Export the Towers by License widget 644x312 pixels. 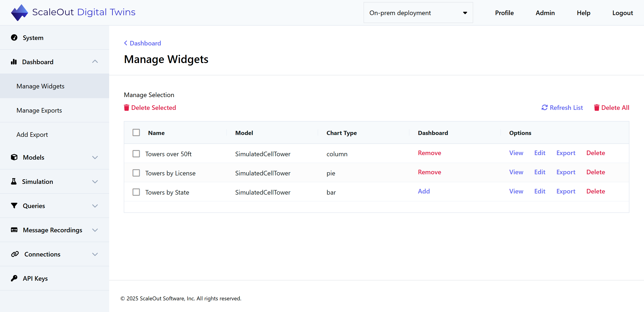tap(565, 172)
